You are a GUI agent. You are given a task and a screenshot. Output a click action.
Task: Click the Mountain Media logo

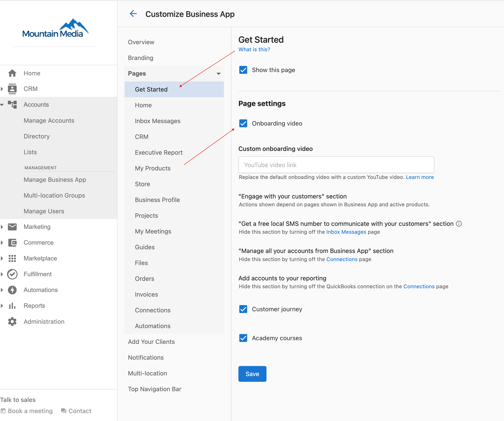pos(55,28)
